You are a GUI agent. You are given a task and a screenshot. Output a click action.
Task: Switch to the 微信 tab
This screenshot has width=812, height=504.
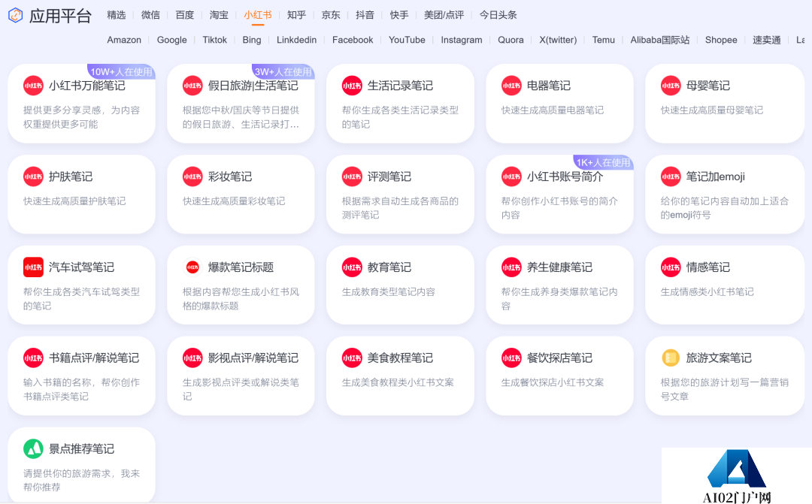150,15
